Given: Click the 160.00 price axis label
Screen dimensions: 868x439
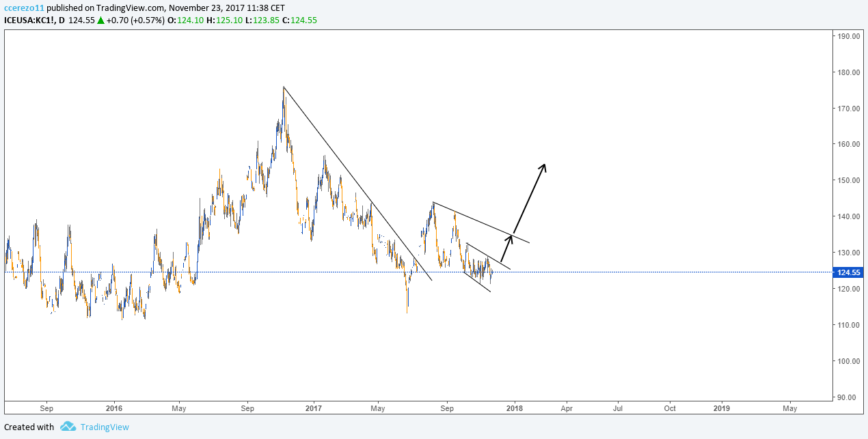Looking at the screenshot, I should [x=848, y=145].
